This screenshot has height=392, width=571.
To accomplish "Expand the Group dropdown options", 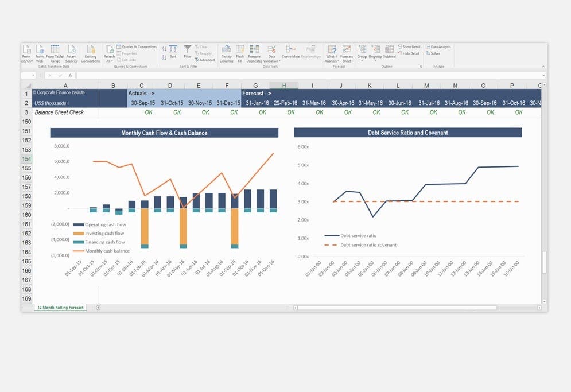I will point(362,59).
